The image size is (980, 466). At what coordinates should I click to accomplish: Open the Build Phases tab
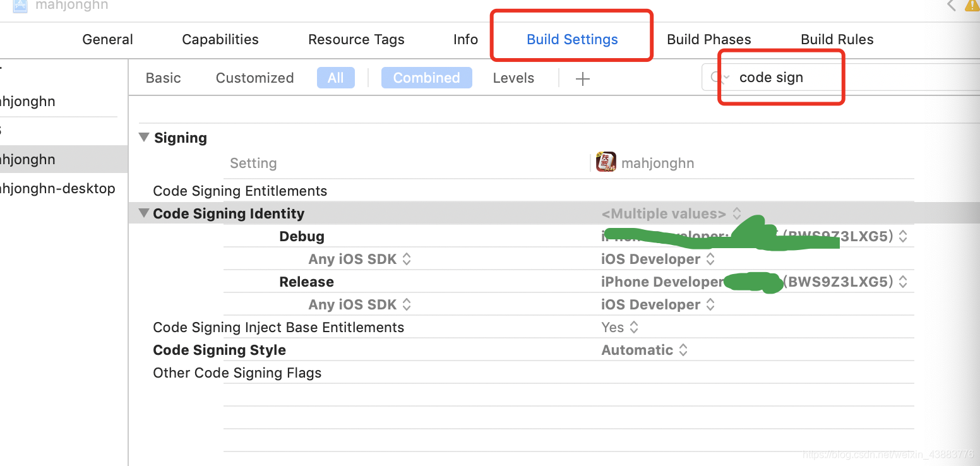tap(709, 39)
